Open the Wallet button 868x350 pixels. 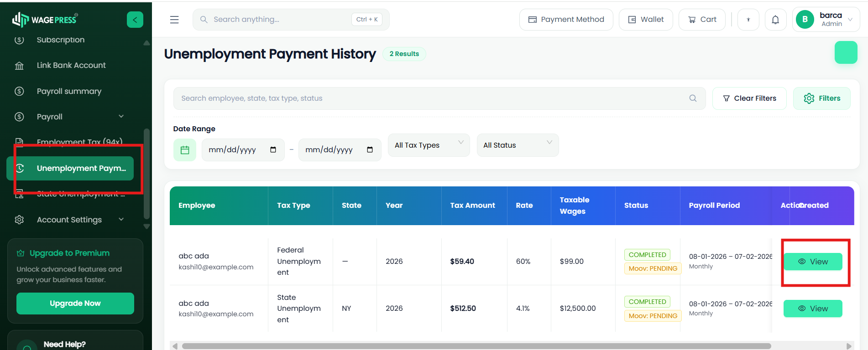click(646, 20)
